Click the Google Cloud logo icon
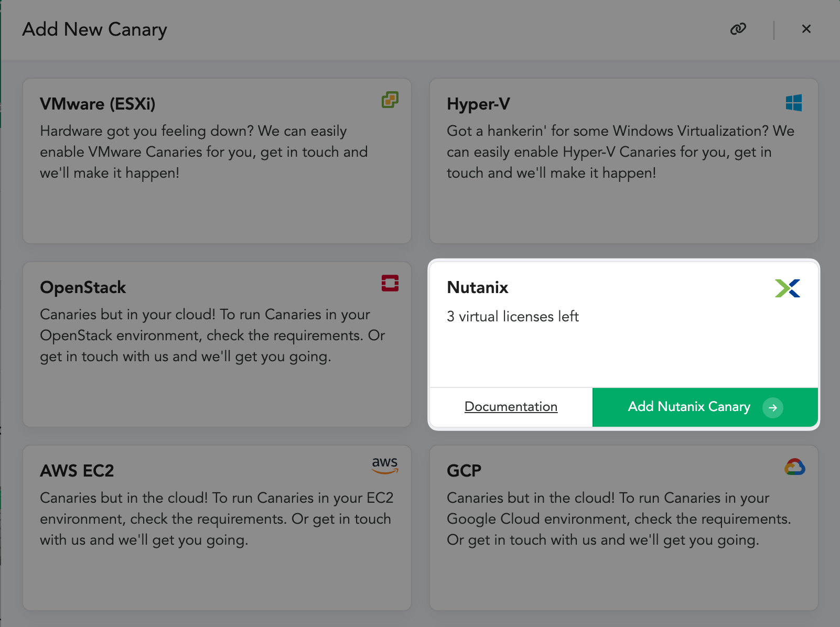This screenshot has height=627, width=840. point(794,467)
